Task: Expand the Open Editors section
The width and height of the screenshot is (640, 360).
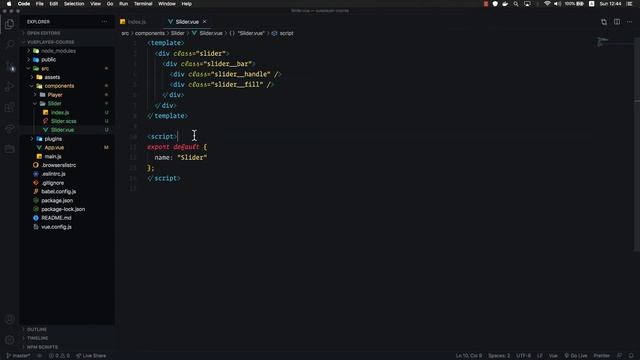Action: (43, 33)
